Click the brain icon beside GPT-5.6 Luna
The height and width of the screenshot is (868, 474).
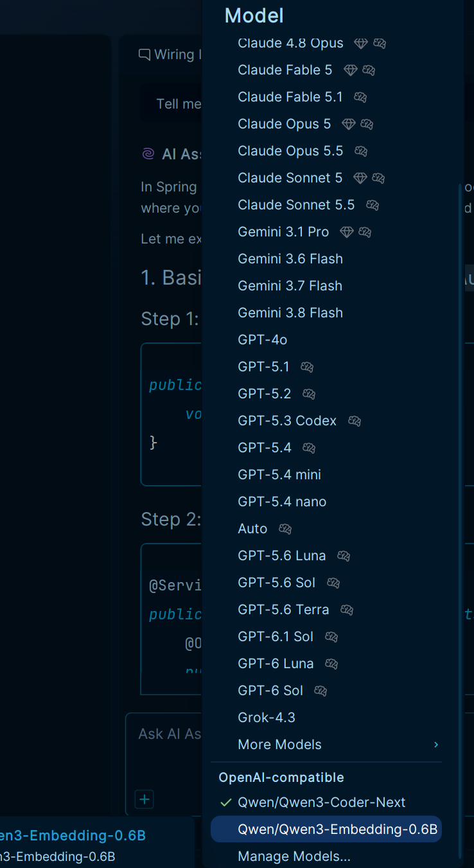pyautogui.click(x=344, y=556)
